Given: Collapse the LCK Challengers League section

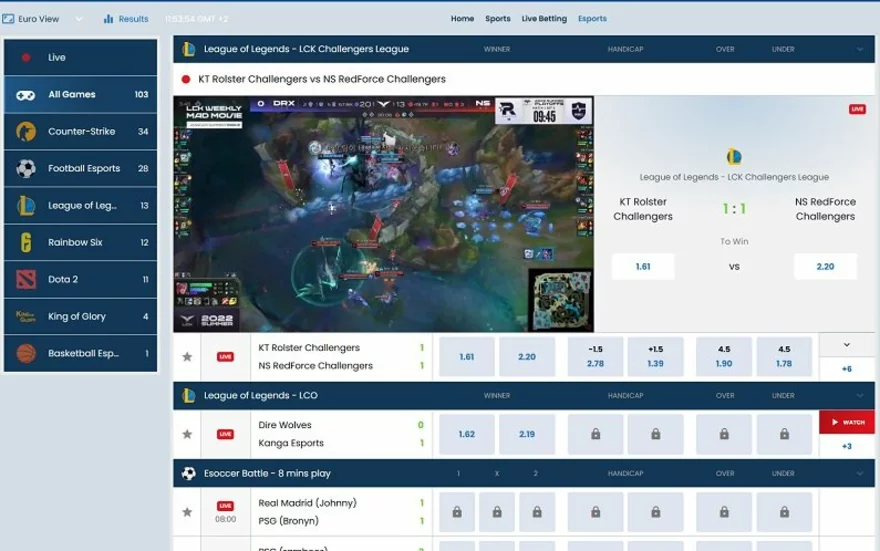Looking at the screenshot, I should (x=859, y=49).
